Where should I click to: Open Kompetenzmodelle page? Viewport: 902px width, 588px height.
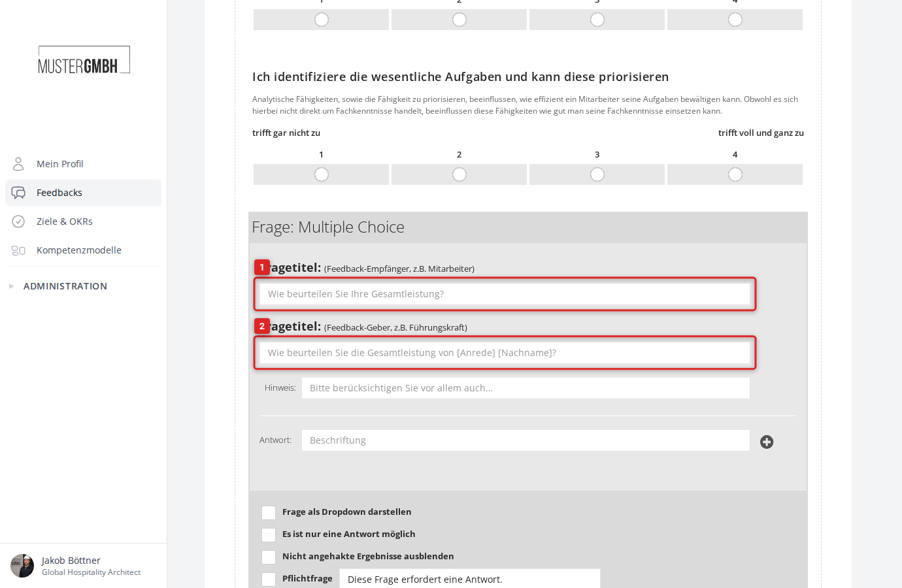click(x=83, y=250)
